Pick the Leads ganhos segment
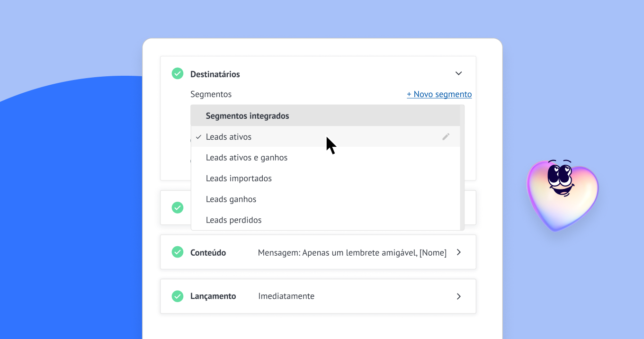644x339 pixels. click(x=231, y=199)
